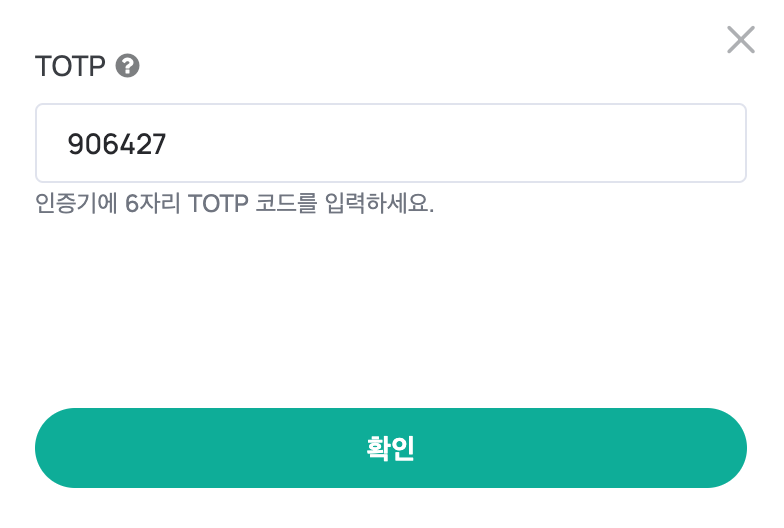Show info about TOTP using help icon
This screenshot has width=784, height=528.
point(128,66)
